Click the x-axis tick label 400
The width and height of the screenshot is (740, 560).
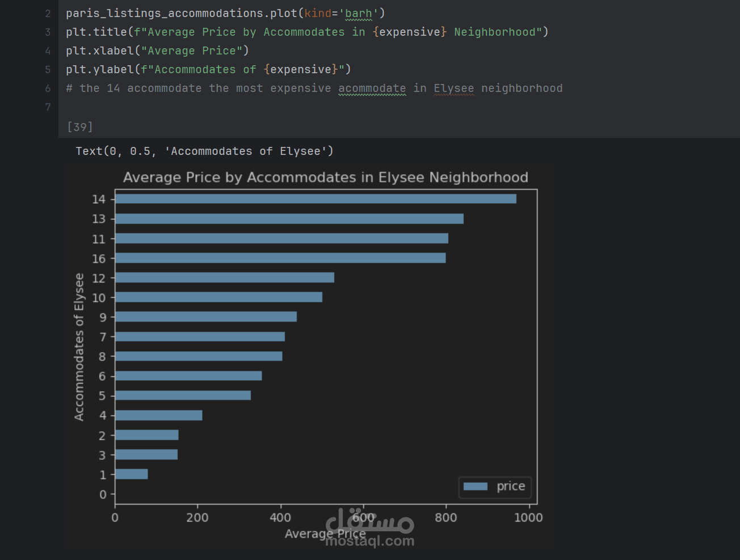(x=280, y=517)
